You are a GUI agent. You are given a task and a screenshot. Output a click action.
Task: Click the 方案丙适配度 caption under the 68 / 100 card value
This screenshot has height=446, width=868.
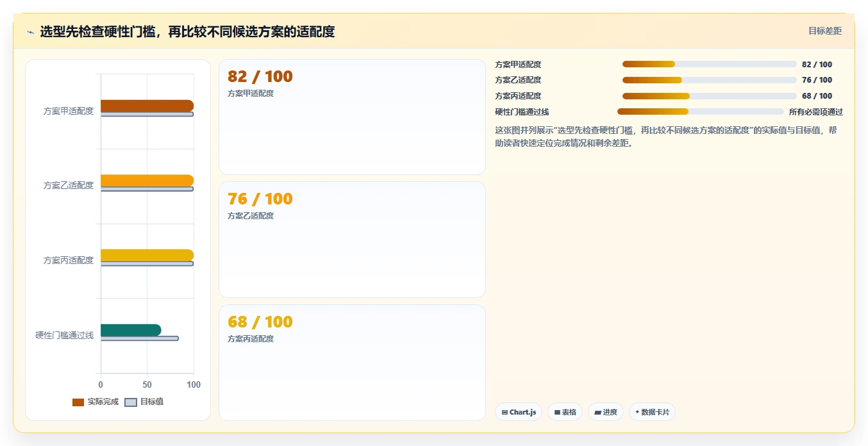[251, 339]
